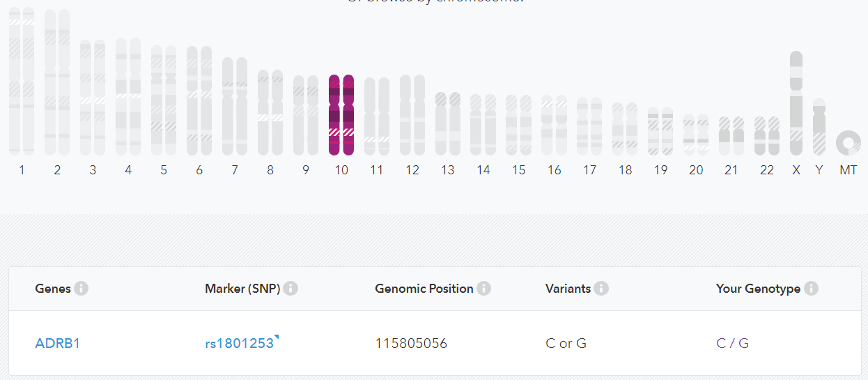Click info icon next to Genes
The width and height of the screenshot is (868, 380).
[x=82, y=289]
